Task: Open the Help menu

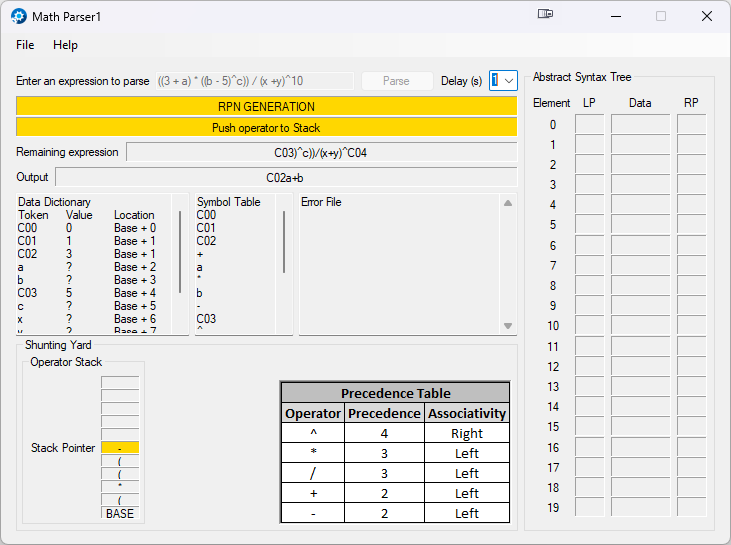Action: pos(65,45)
